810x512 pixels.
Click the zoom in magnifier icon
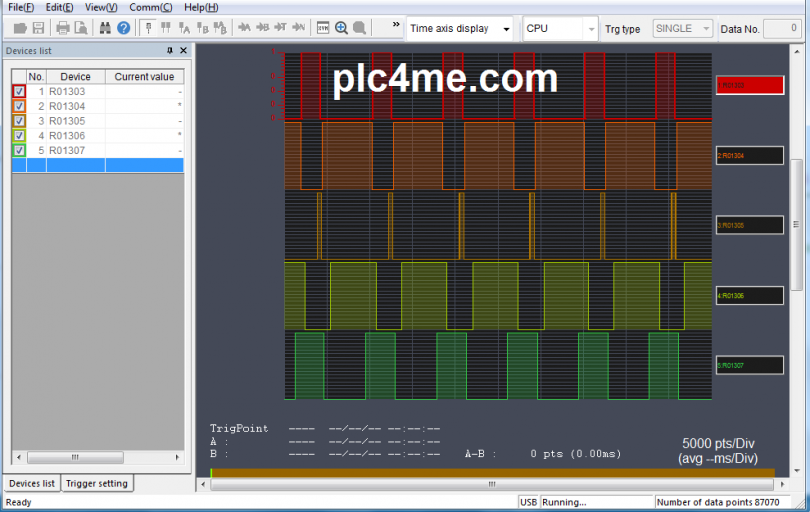click(x=341, y=28)
